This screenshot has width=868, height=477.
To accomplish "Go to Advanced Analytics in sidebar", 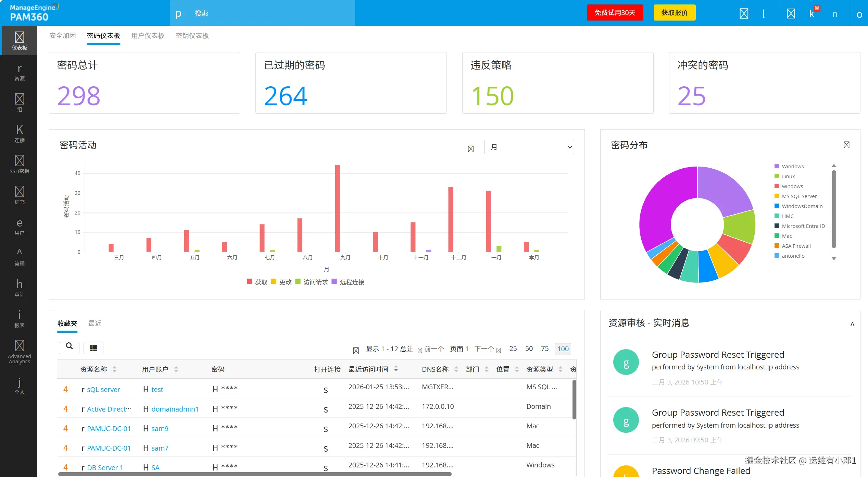I will [x=19, y=352].
